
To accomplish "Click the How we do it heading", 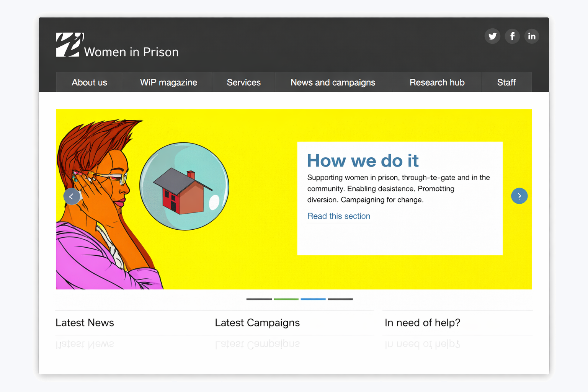I will (363, 160).
